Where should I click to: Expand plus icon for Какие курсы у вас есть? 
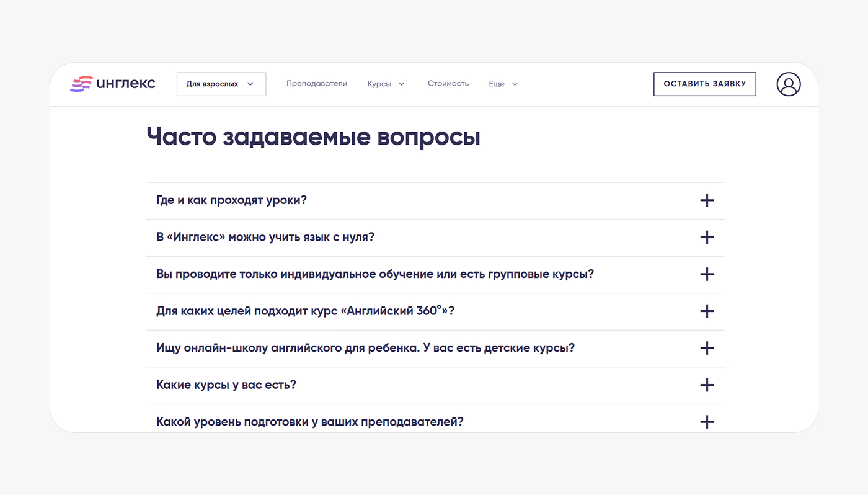pyautogui.click(x=707, y=385)
